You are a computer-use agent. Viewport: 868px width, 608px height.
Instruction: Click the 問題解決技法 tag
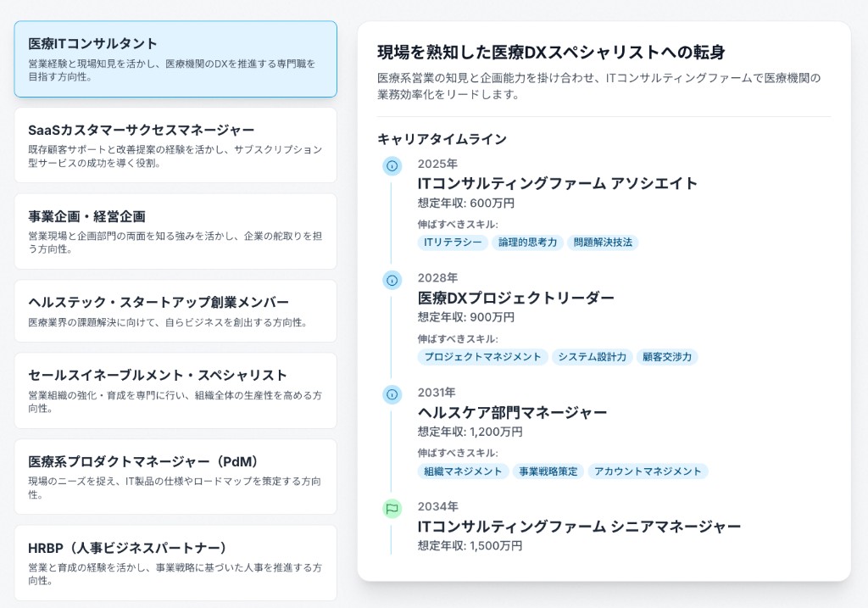605,243
